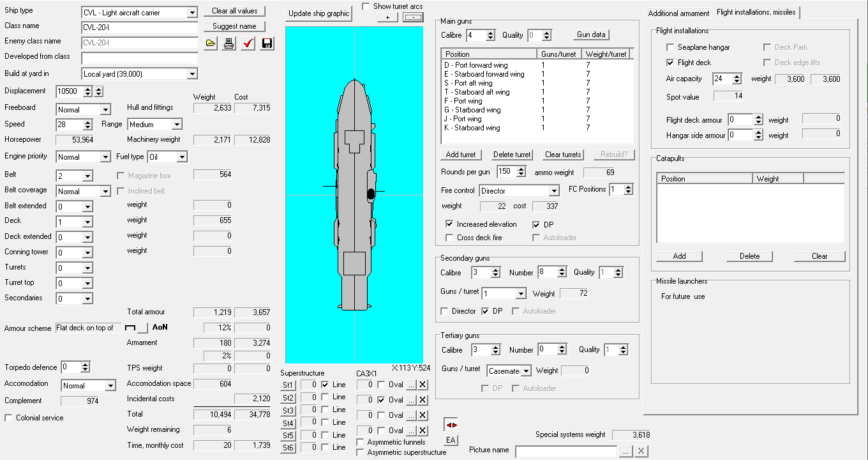Click the print design icon

coord(229,43)
